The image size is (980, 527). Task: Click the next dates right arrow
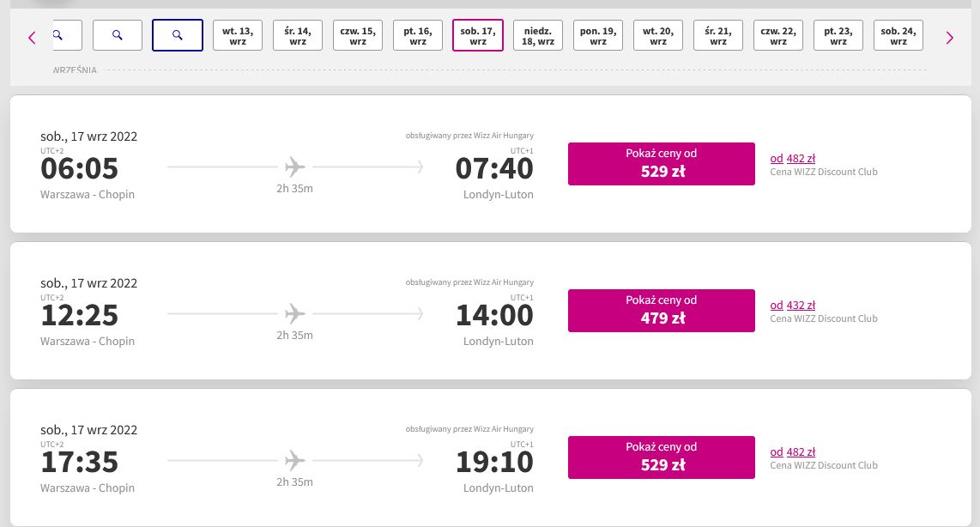(949, 38)
